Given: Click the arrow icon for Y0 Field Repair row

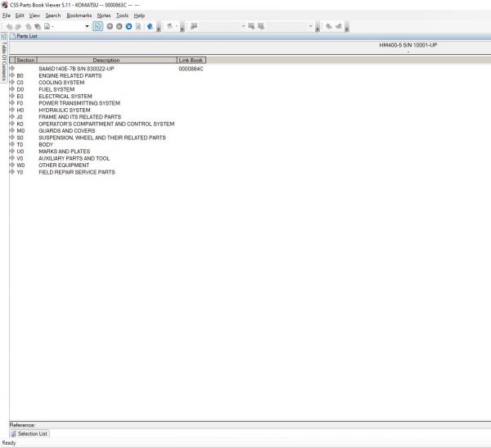Looking at the screenshot, I should pyautogui.click(x=12, y=172).
